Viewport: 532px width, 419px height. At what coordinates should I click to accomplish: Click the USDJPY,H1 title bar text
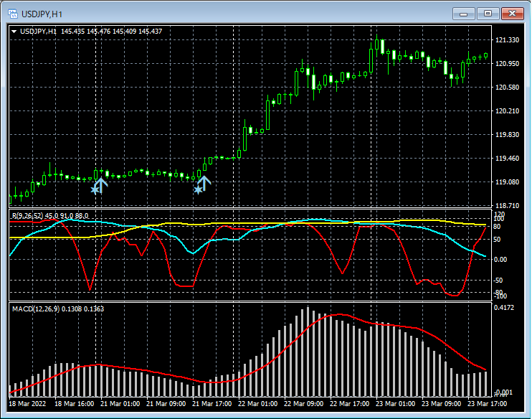(42, 14)
